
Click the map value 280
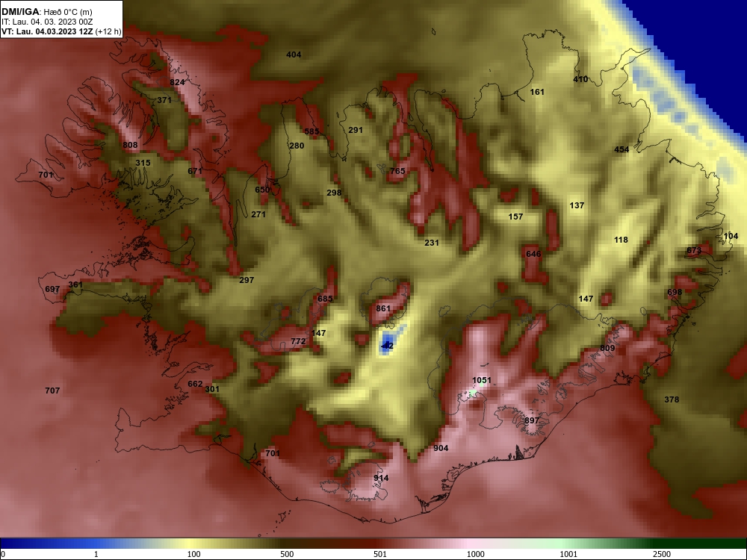297,146
